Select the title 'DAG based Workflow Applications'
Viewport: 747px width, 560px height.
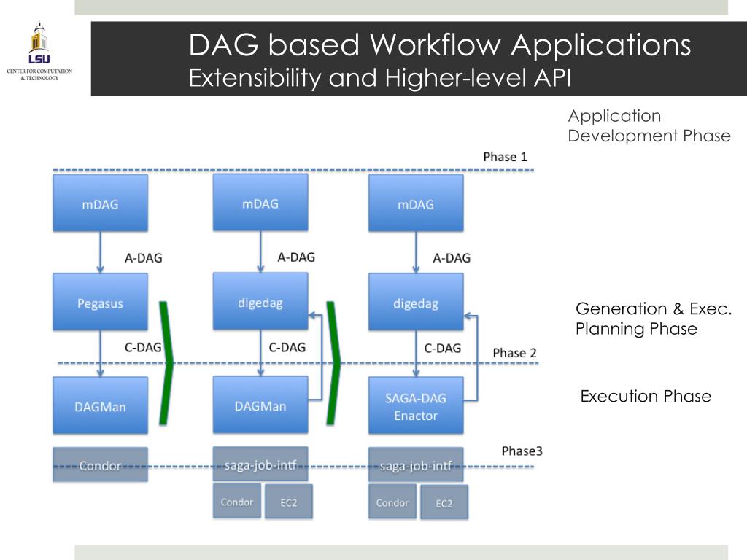pyautogui.click(x=439, y=45)
